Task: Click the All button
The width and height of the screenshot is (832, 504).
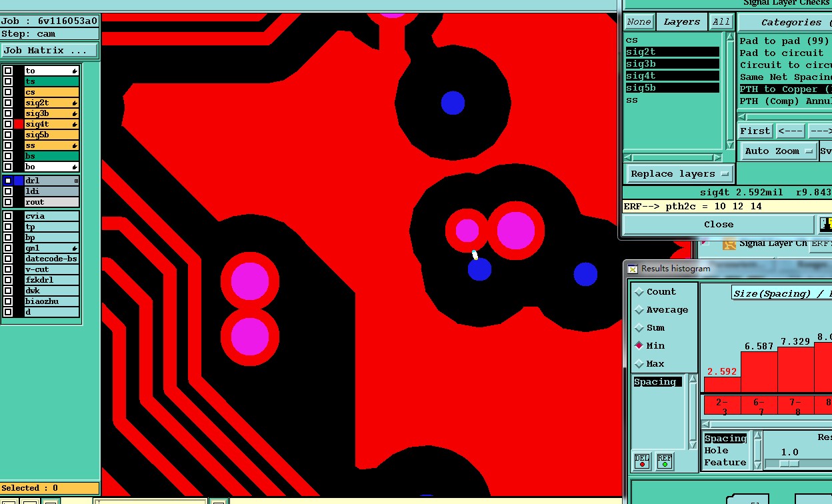Action: pyautogui.click(x=721, y=22)
